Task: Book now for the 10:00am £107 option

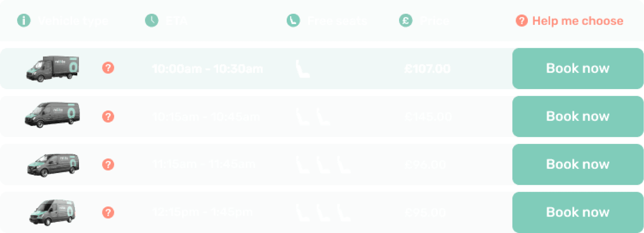Action: pyautogui.click(x=577, y=68)
